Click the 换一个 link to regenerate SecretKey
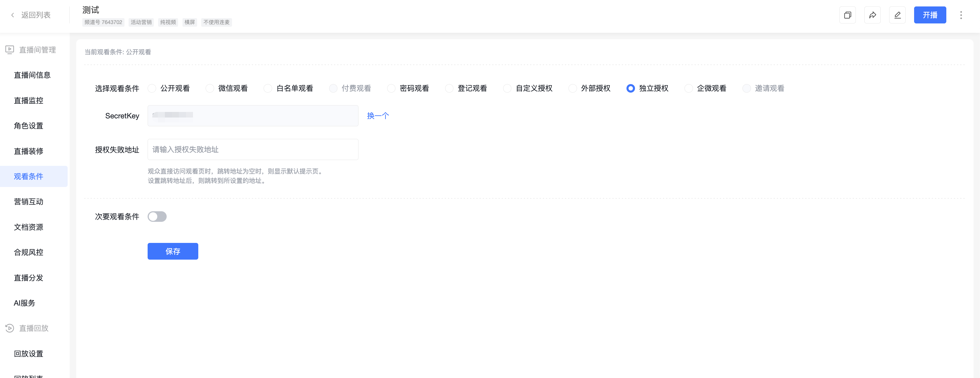The width and height of the screenshot is (980, 378). (x=378, y=116)
